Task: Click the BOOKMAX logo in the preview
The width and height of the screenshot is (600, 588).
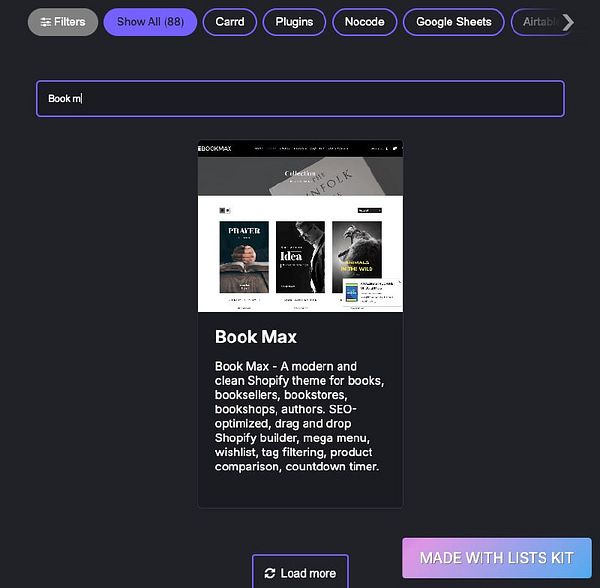Action: click(215, 148)
